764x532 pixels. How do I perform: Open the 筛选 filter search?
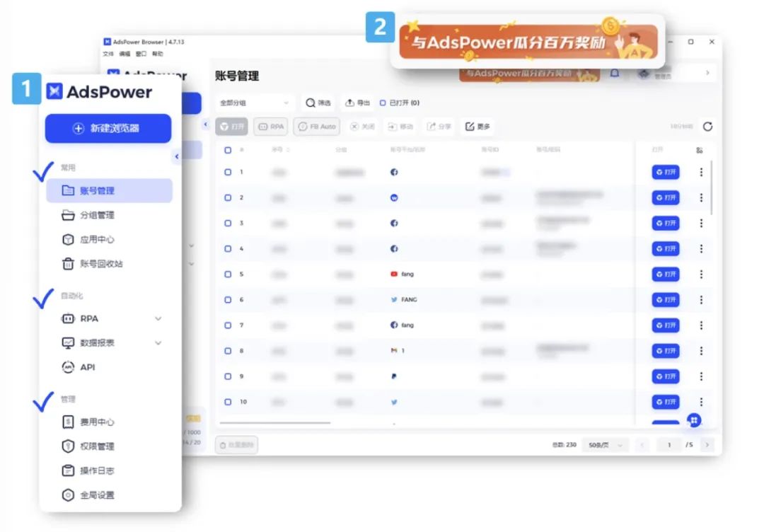tap(318, 103)
